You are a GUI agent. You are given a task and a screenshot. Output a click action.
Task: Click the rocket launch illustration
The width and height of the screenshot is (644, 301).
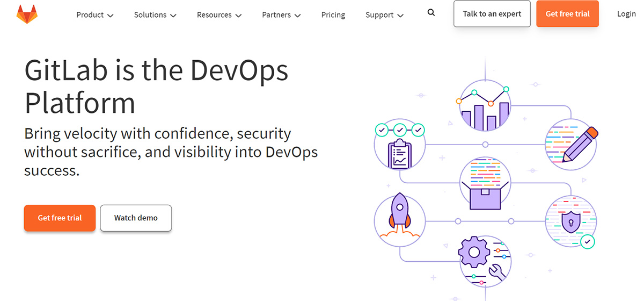pos(399,221)
